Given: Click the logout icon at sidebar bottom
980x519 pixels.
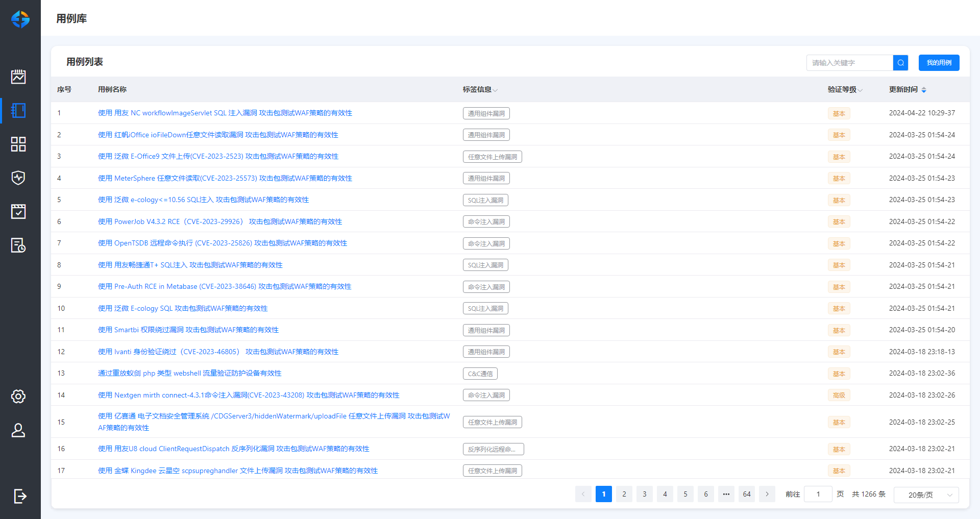Looking at the screenshot, I should click(19, 496).
